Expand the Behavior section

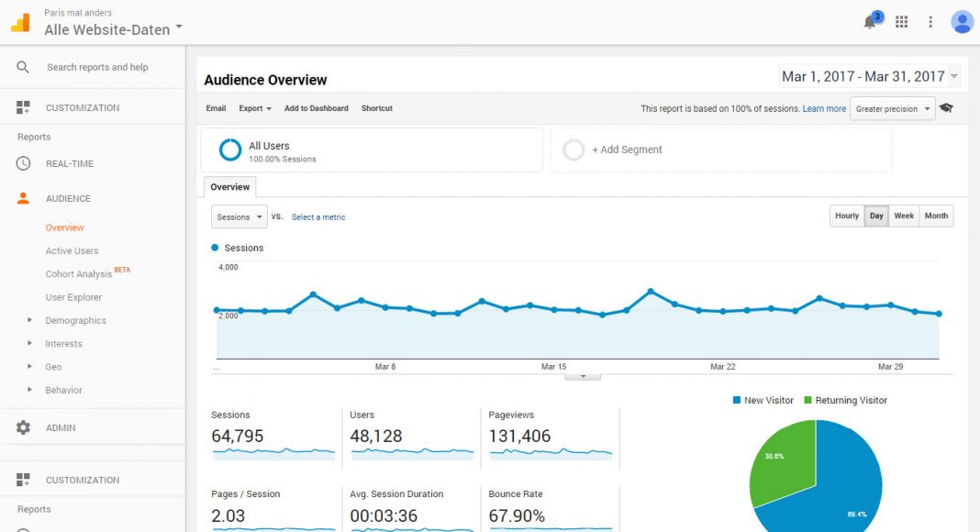(29, 390)
